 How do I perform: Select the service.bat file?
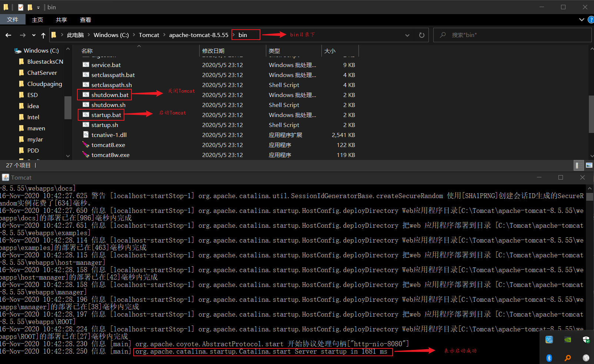point(106,65)
